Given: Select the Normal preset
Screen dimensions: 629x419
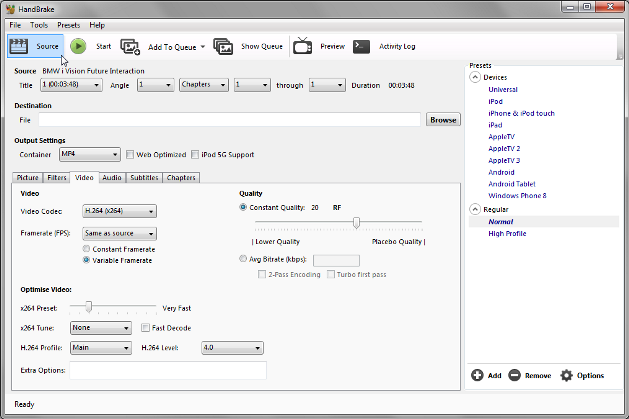Looking at the screenshot, I should [x=500, y=222].
